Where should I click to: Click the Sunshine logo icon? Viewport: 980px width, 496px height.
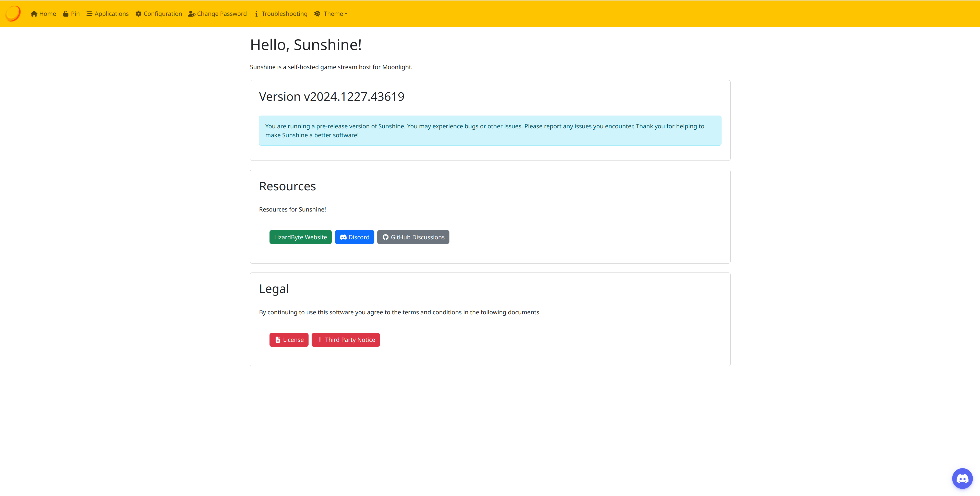[x=13, y=14]
